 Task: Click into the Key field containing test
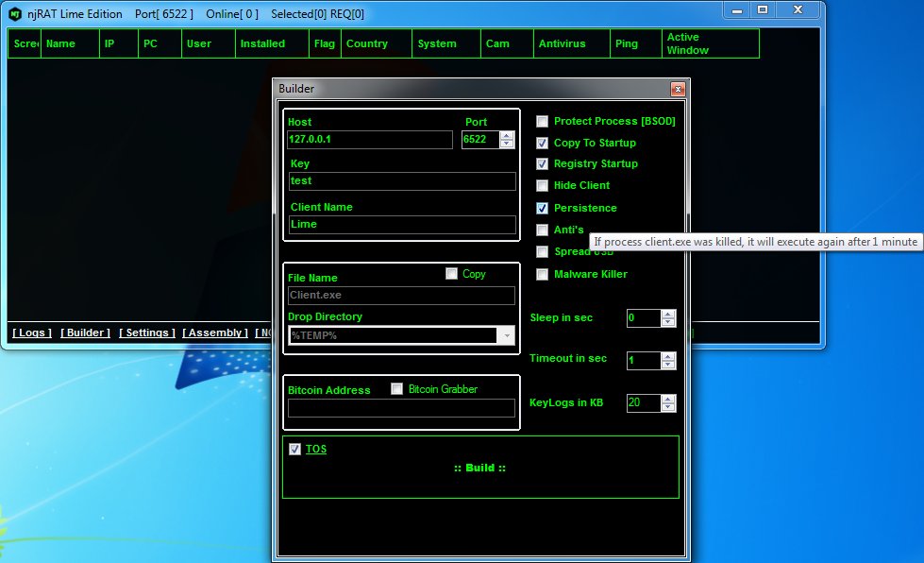(x=402, y=181)
